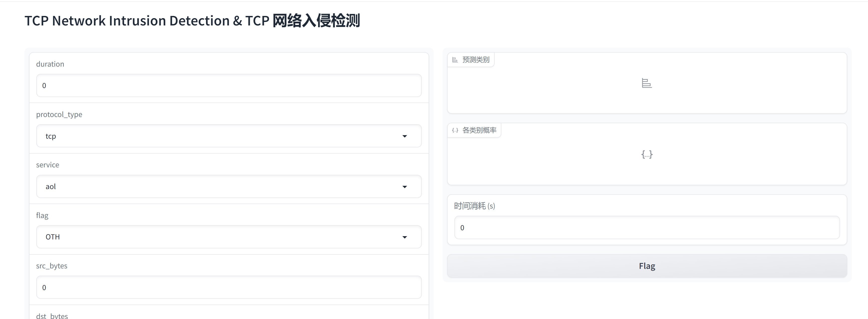The width and height of the screenshot is (868, 319).
Task: Open the protocol_type dropdown showing tcp
Action: click(229, 136)
